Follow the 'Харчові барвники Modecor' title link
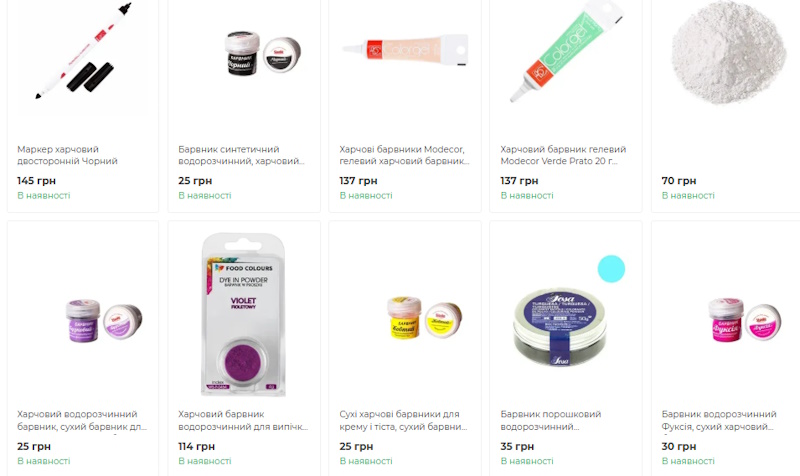800x476 pixels. point(404,155)
